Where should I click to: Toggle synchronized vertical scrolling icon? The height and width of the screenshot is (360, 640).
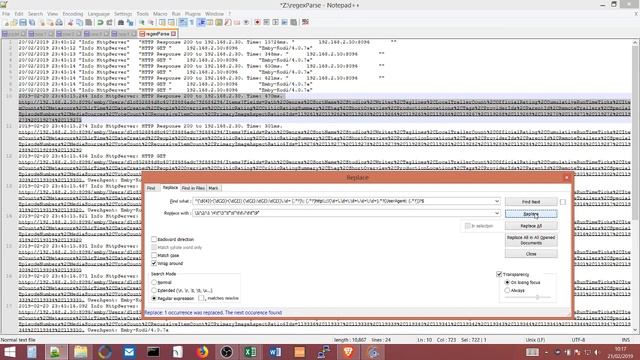pos(162,22)
